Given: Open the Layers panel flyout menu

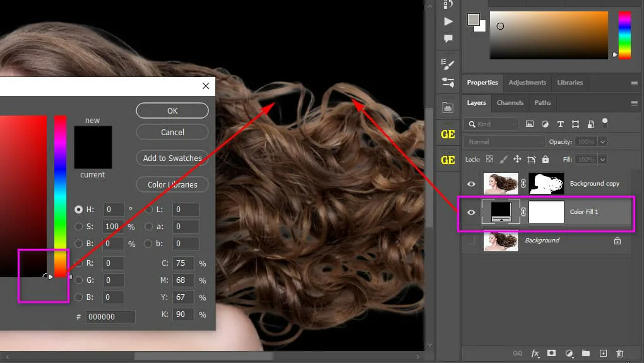Looking at the screenshot, I should point(634,103).
